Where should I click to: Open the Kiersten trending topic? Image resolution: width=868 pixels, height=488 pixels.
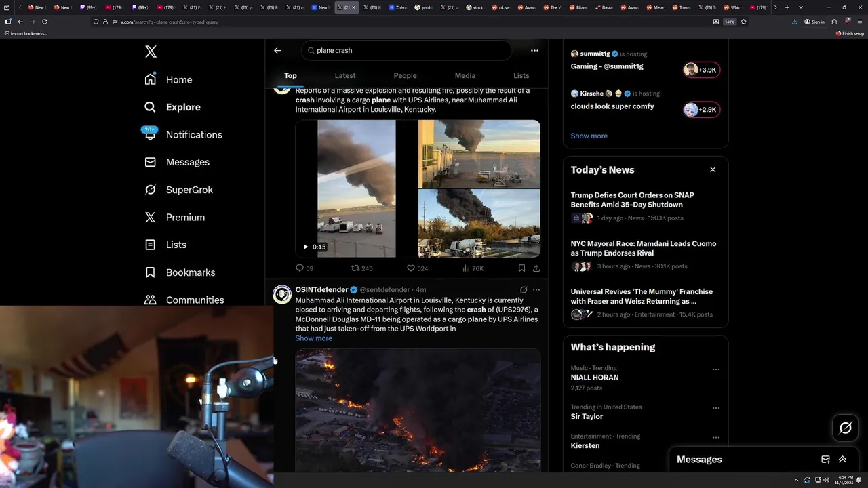(x=585, y=445)
